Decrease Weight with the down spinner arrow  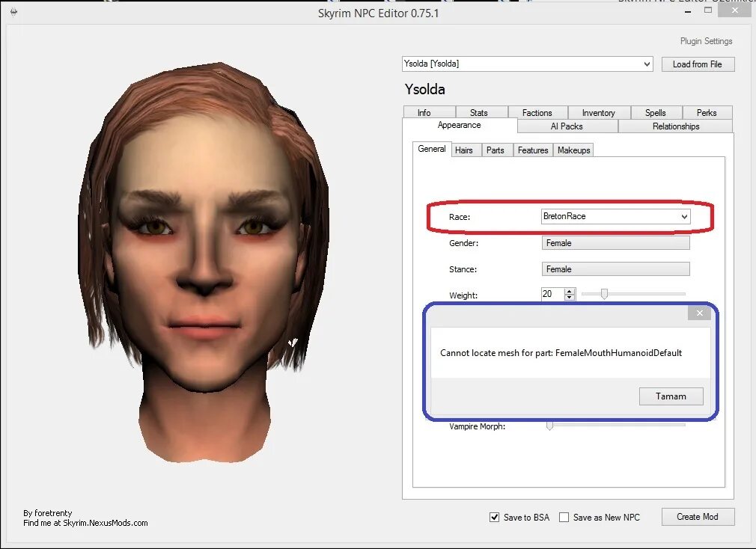point(570,297)
